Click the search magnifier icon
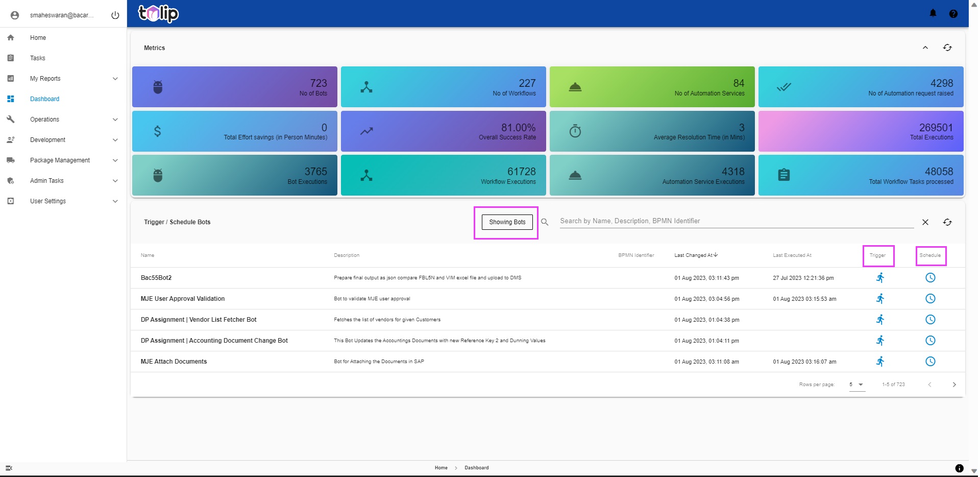The image size is (980, 477). [x=545, y=222]
